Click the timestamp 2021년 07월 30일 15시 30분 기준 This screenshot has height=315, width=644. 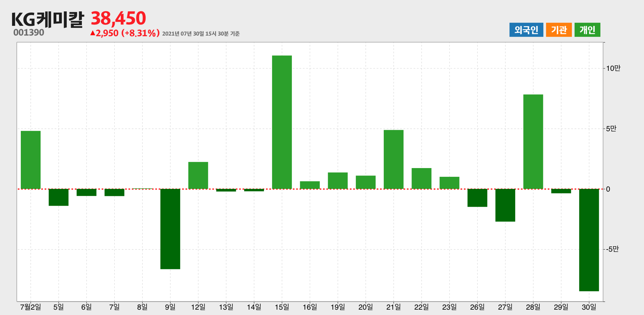pyautogui.click(x=201, y=34)
